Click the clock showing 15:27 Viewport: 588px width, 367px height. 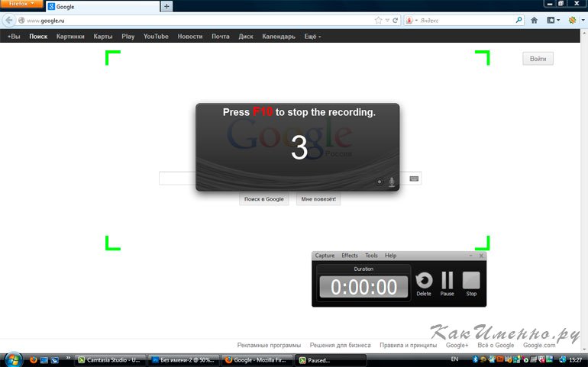coord(576,359)
